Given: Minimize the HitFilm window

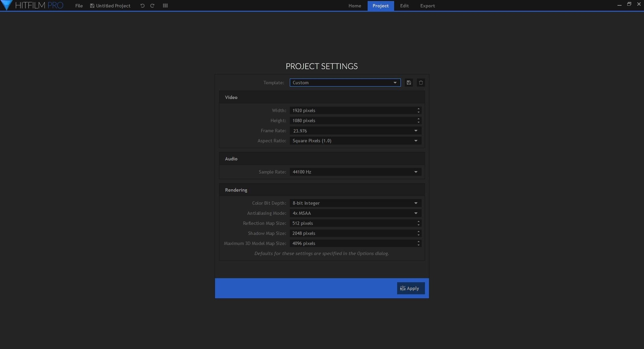Looking at the screenshot, I should click(x=619, y=5).
